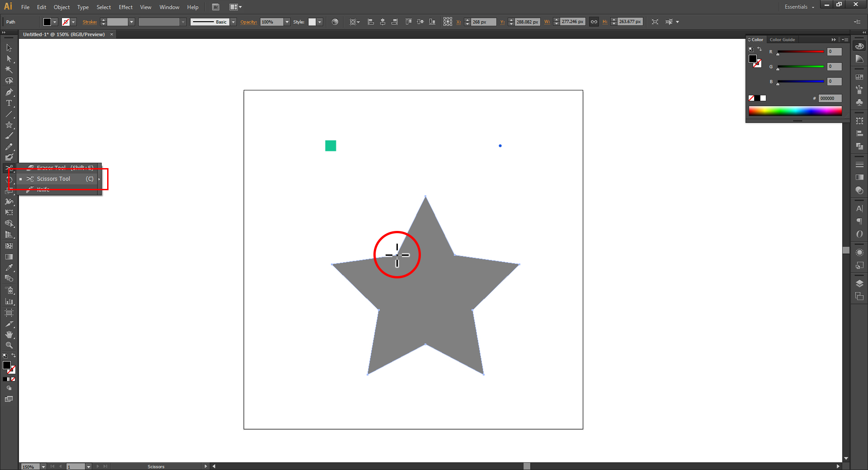Click Horizontal Align Center button

tap(382, 22)
